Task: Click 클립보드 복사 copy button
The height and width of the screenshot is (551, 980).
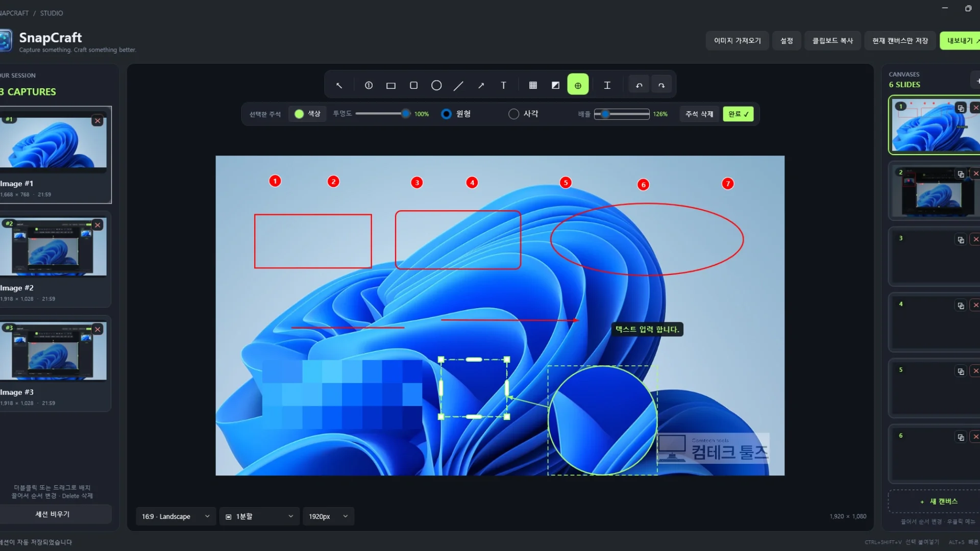Action: click(832, 41)
